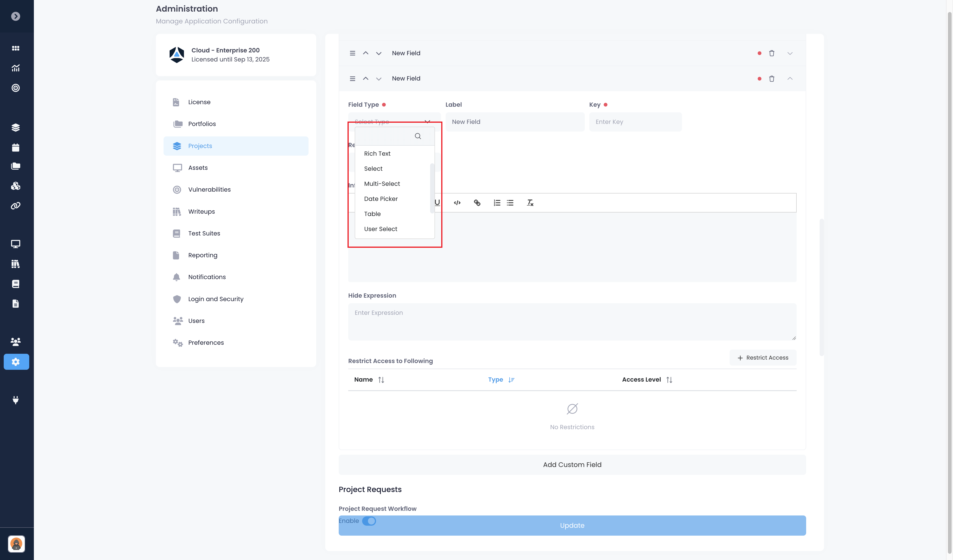Click the Add Custom Field button

tap(572, 465)
